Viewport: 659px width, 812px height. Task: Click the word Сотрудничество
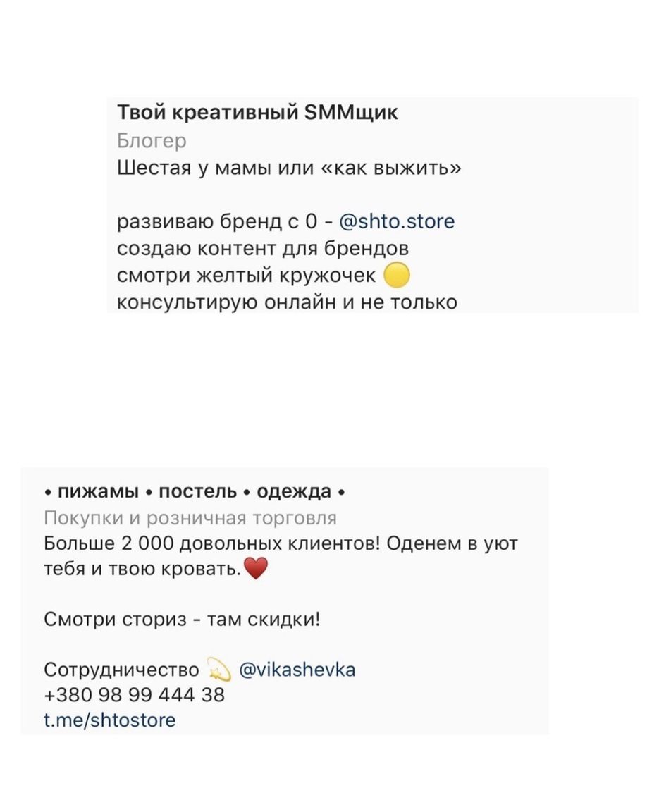pyautogui.click(x=122, y=670)
